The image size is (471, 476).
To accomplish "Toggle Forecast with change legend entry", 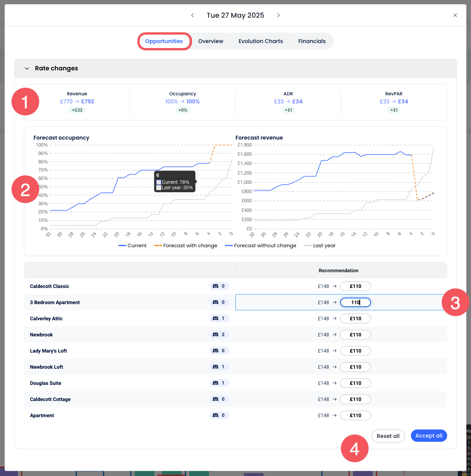I will [x=185, y=246].
